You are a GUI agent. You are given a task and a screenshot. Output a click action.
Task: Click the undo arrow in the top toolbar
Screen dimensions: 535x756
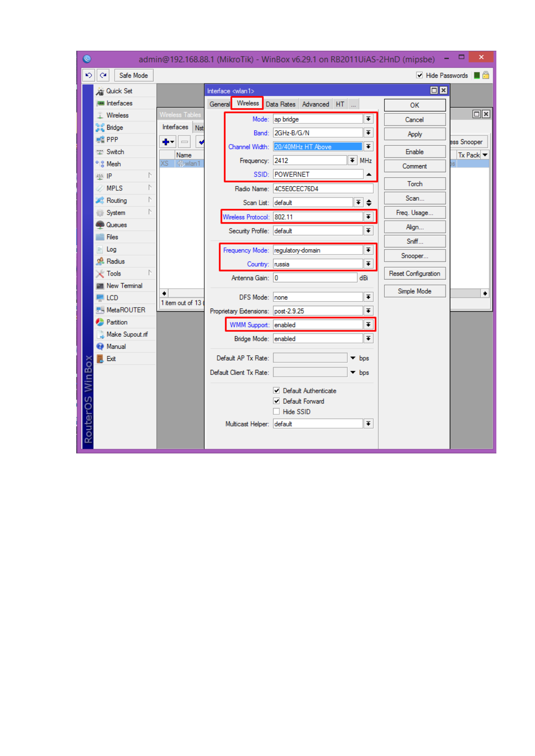[x=88, y=75]
